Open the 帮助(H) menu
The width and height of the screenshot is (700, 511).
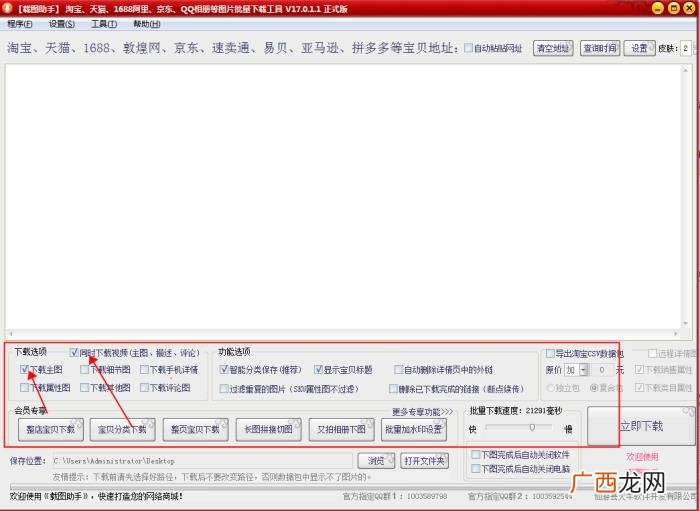(x=146, y=24)
